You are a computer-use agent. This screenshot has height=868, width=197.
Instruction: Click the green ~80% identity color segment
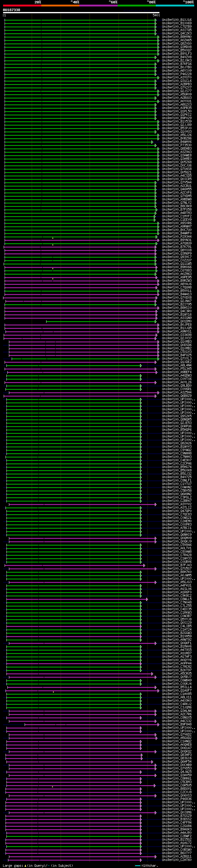coord(137,6)
